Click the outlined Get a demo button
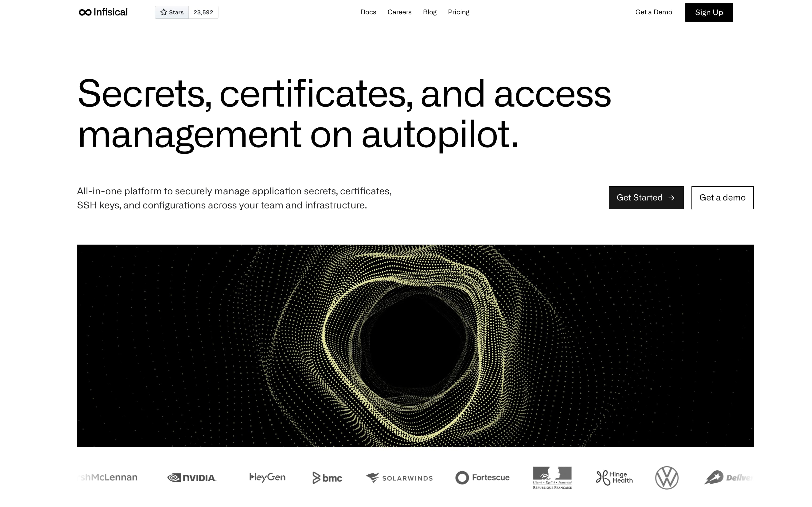 [x=722, y=198]
